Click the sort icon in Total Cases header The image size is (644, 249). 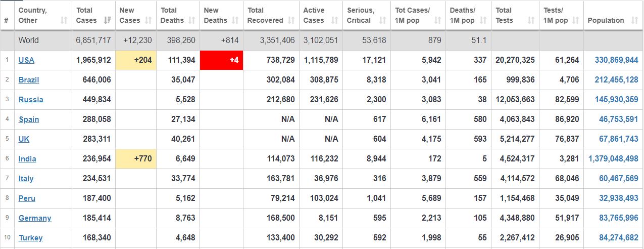[107, 21]
